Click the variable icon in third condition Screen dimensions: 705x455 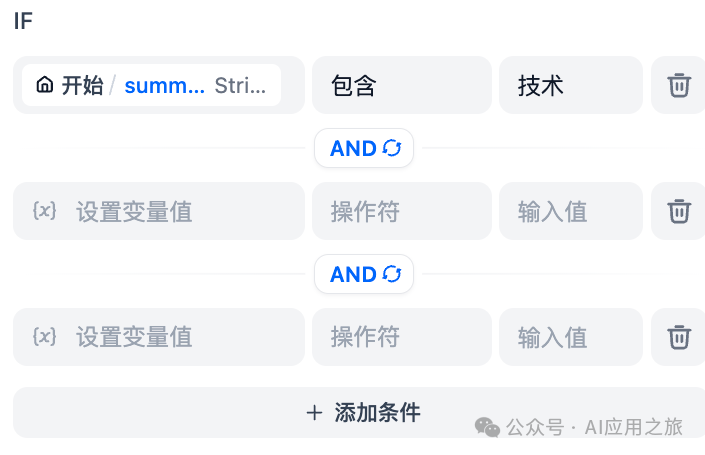pyautogui.click(x=44, y=337)
